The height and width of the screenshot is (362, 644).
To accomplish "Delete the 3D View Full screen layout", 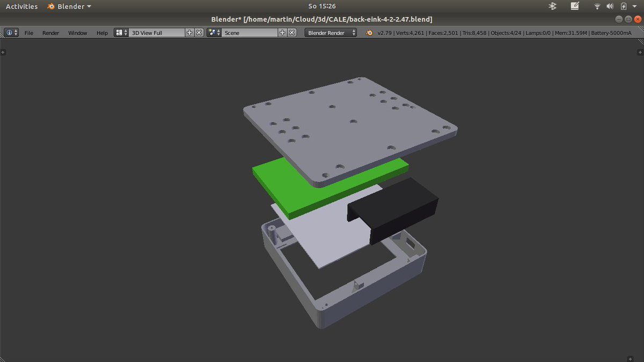I will click(199, 33).
